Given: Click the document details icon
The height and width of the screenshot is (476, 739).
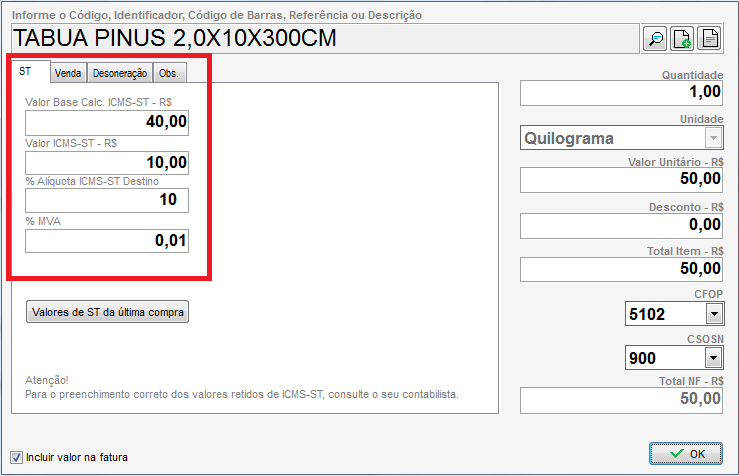Looking at the screenshot, I should tap(709, 39).
